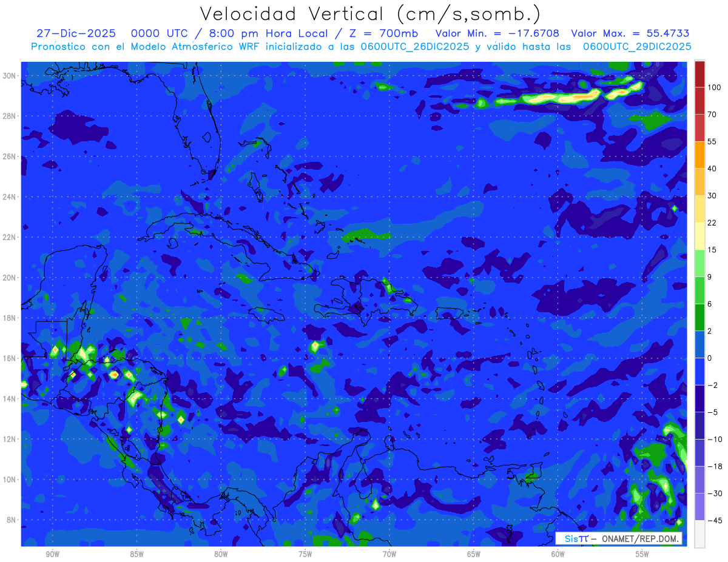This screenshot has width=728, height=562.
Task: Click the "Valor Max. = 55.4733" text
Action: pyautogui.click(x=631, y=33)
